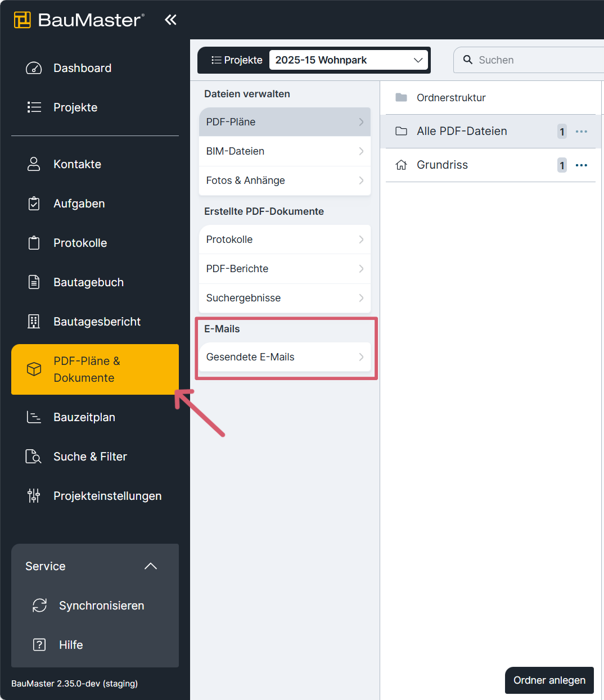Collapse the sidebar with double-chevron icon
Image resolution: width=604 pixels, height=700 pixels.
point(170,20)
